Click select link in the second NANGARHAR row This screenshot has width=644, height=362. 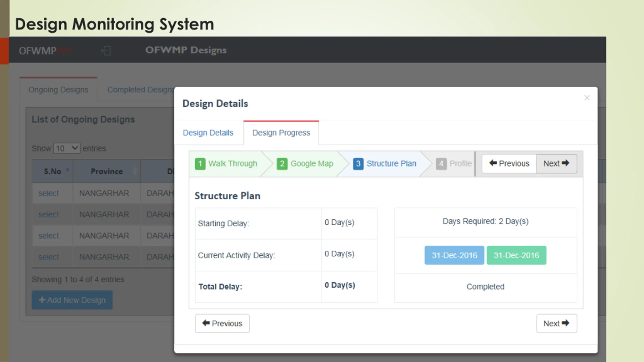(x=49, y=214)
